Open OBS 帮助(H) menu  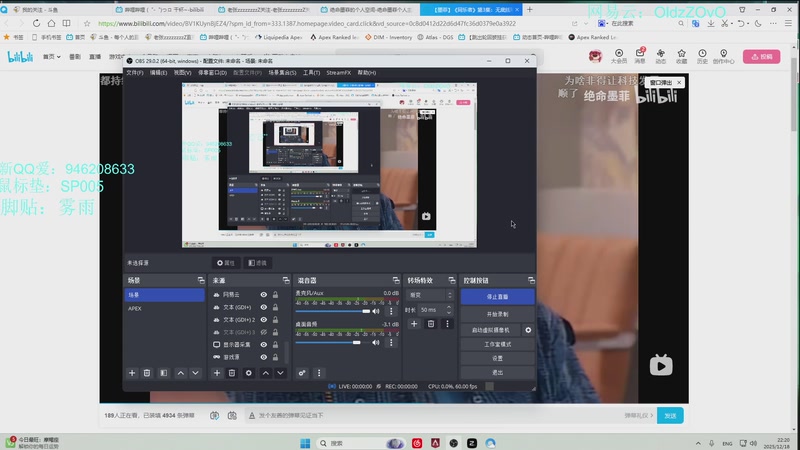(367, 72)
